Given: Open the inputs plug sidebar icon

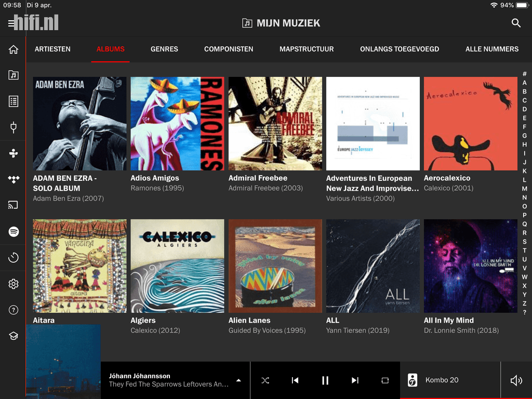Looking at the screenshot, I should click(13, 127).
